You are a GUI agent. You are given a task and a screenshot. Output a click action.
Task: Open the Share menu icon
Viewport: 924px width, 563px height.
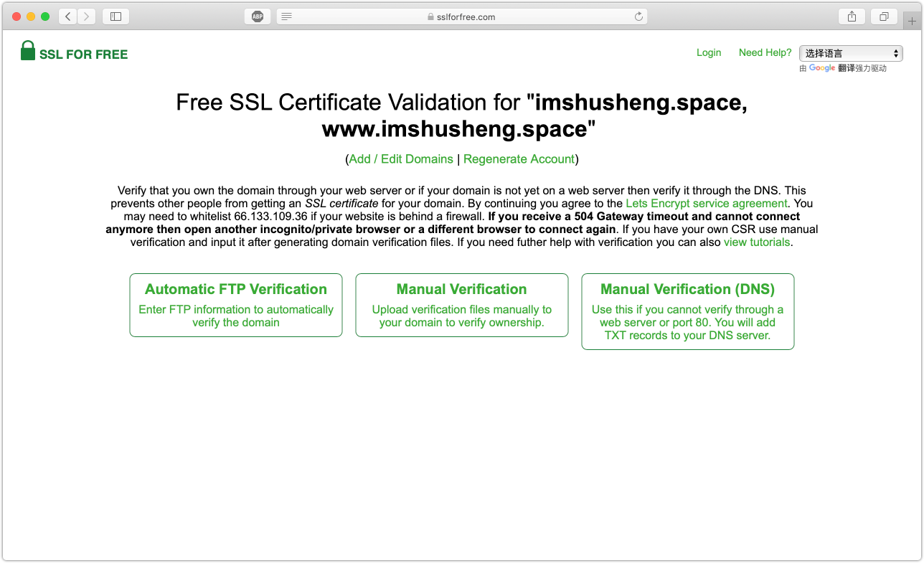[852, 16]
